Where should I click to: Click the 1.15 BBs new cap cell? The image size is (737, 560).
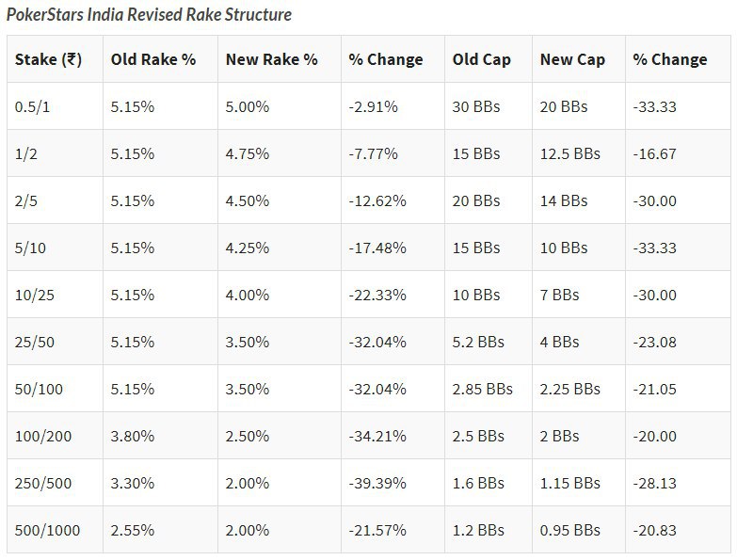pyautogui.click(x=569, y=483)
